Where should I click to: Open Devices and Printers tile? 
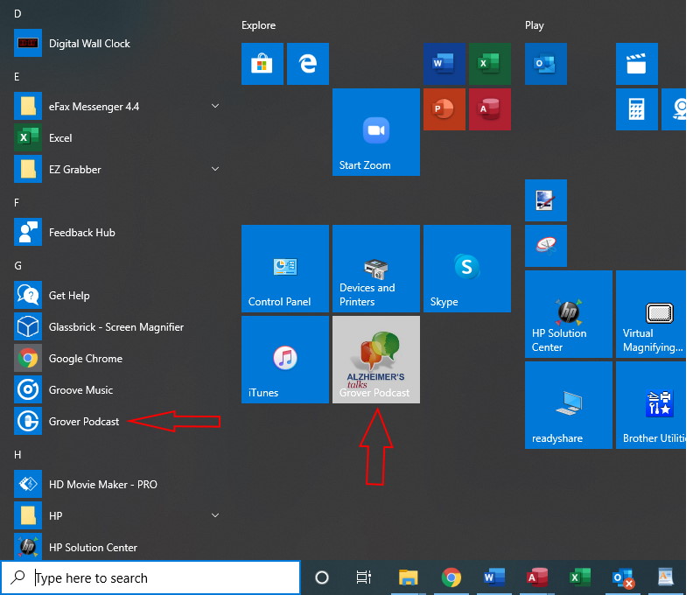(376, 269)
